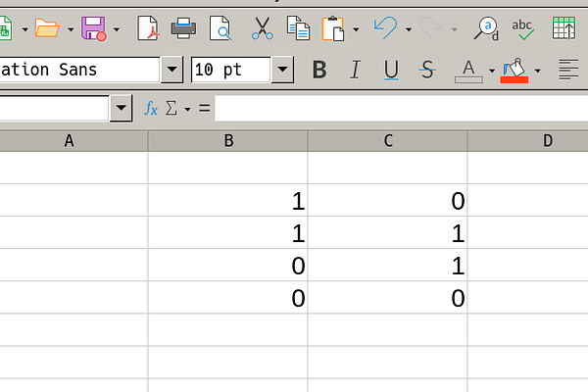This screenshot has width=588, height=392.
Task: Click the Paste clipboard icon
Action: click(x=333, y=28)
